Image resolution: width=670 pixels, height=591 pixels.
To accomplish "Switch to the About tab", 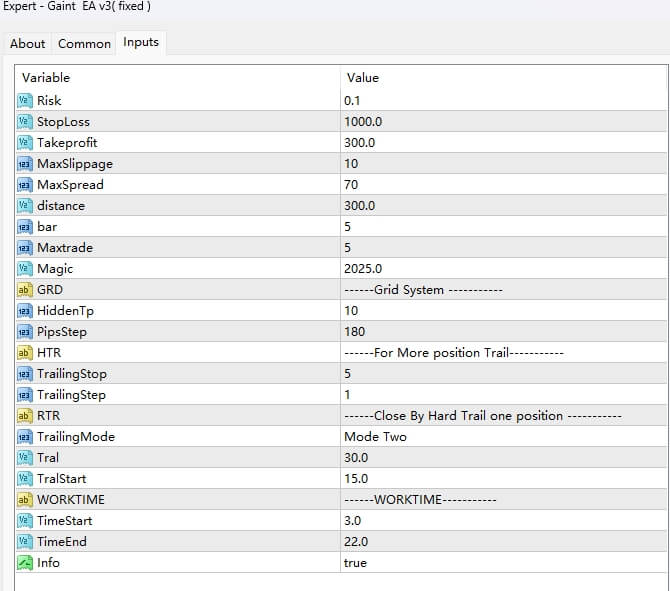I will coord(27,44).
